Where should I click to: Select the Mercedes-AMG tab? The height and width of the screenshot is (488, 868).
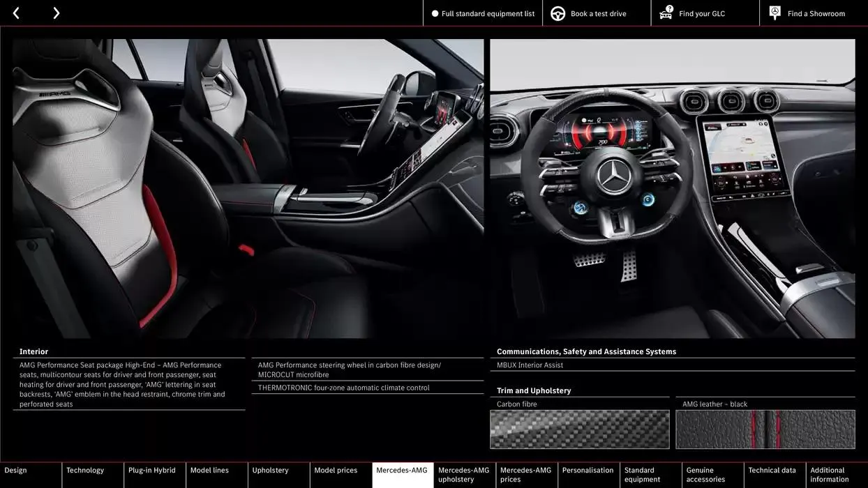[x=403, y=475]
